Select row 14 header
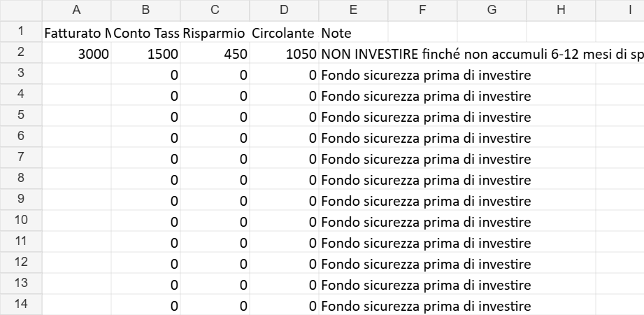The height and width of the screenshot is (315, 644). (20, 303)
